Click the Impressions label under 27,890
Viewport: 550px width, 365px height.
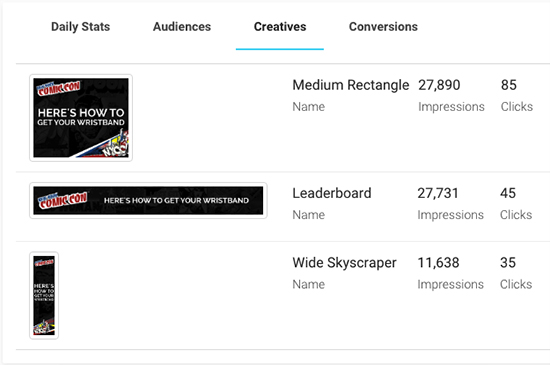451,107
